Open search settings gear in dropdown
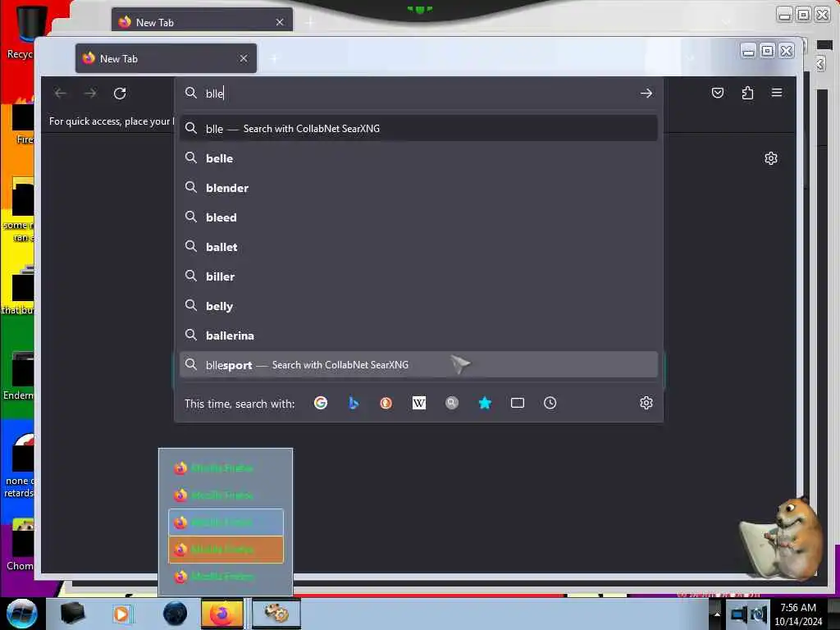Image resolution: width=840 pixels, height=630 pixels. (x=646, y=403)
